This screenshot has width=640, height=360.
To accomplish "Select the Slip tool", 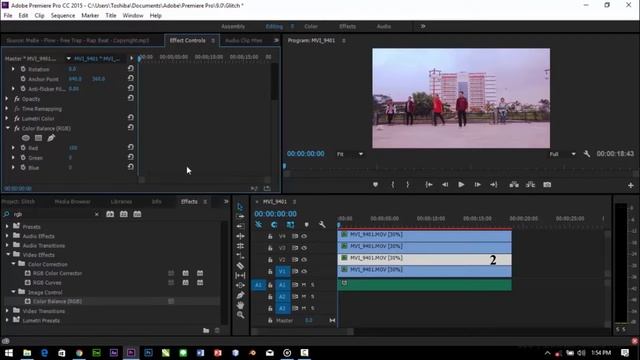I will click(240, 276).
